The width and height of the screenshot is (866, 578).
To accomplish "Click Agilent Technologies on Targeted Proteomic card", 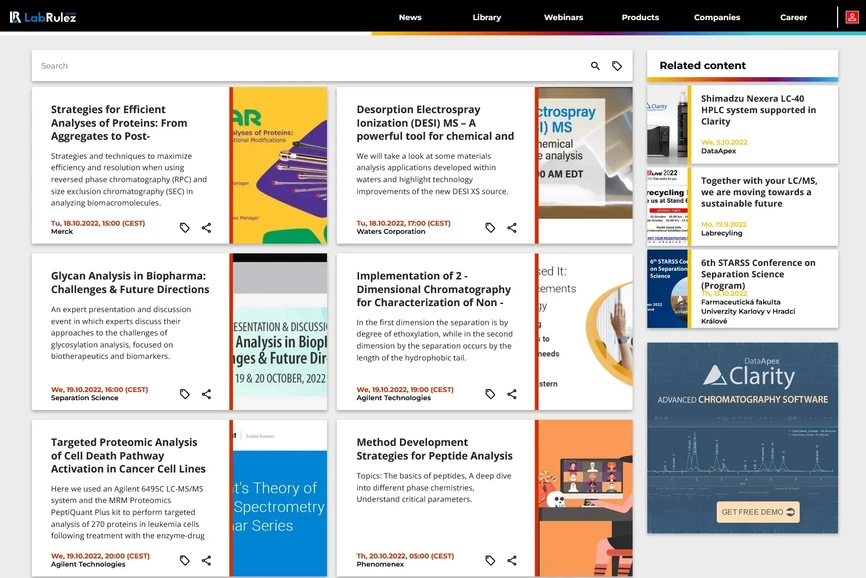I will click(88, 564).
